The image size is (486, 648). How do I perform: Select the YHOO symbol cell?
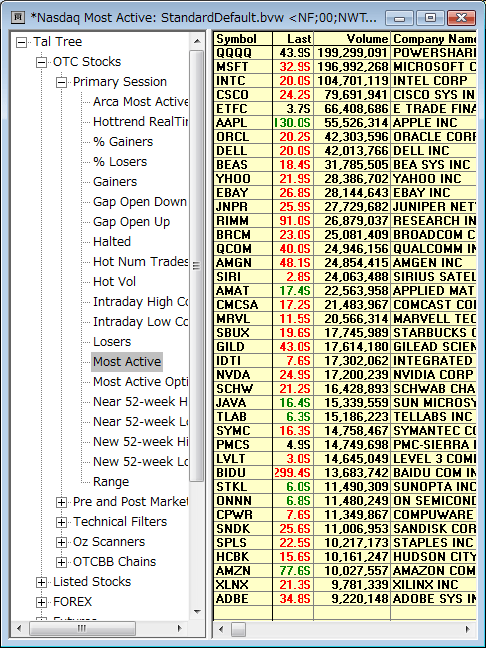coord(243,179)
